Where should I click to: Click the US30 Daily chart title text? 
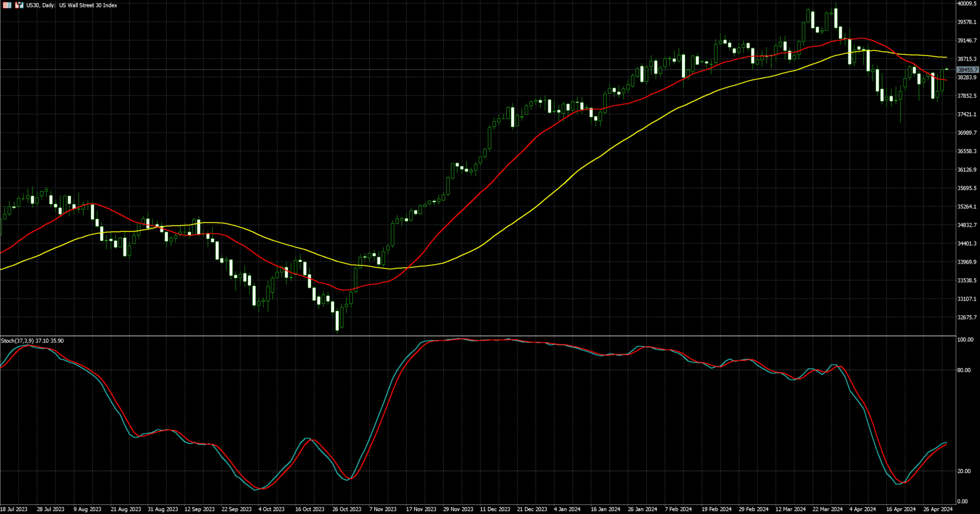(x=72, y=5)
